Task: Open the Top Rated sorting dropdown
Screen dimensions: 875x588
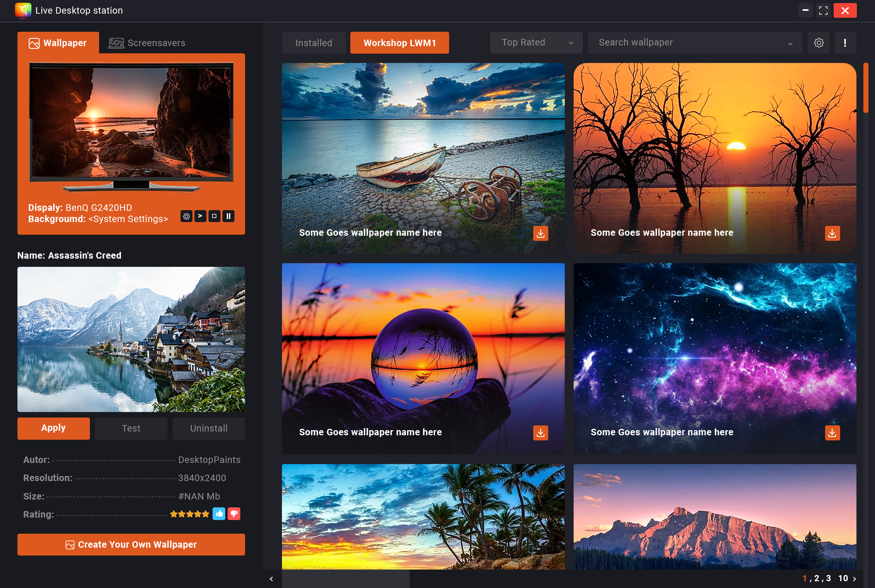Action: 536,42
